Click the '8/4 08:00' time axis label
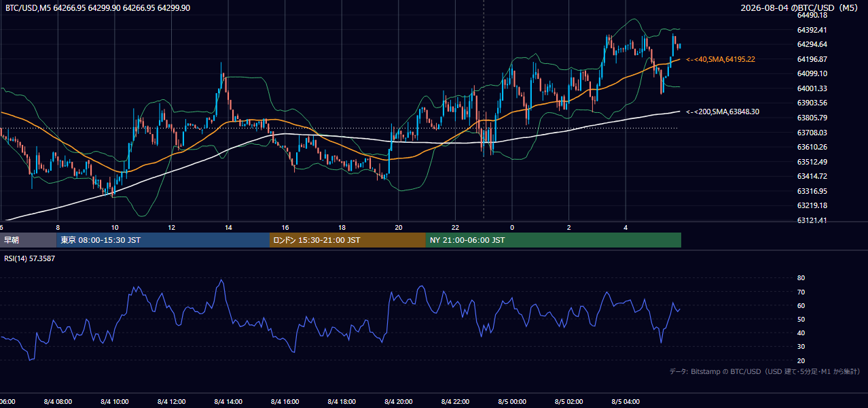This screenshot has width=868, height=408. [x=58, y=402]
